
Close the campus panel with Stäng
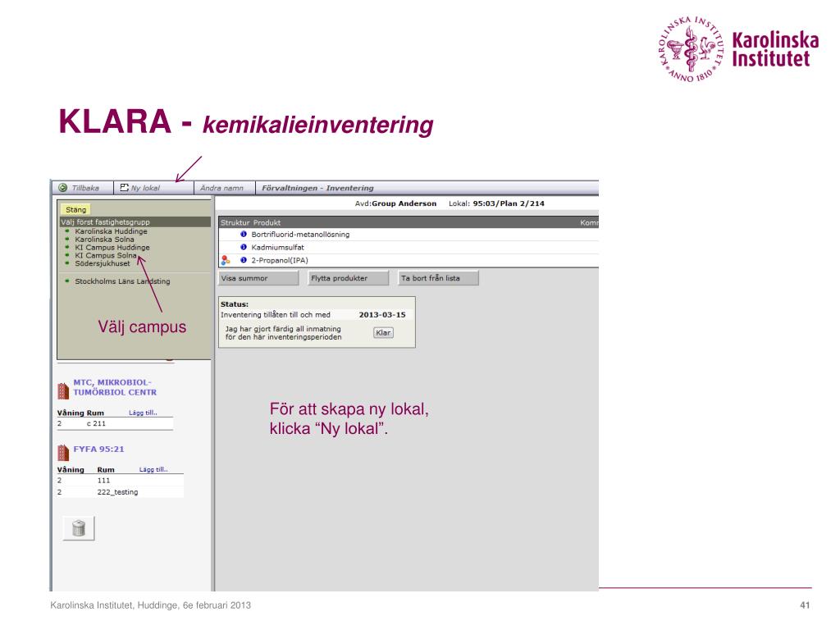click(x=75, y=209)
